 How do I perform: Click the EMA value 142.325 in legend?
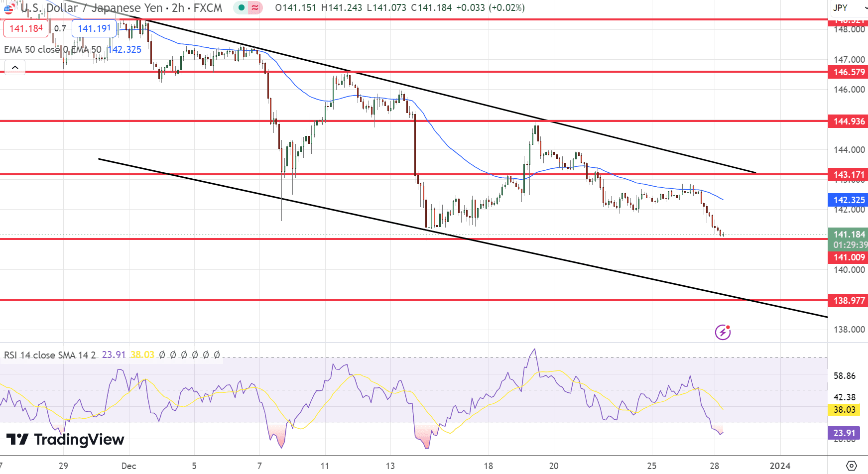click(125, 49)
